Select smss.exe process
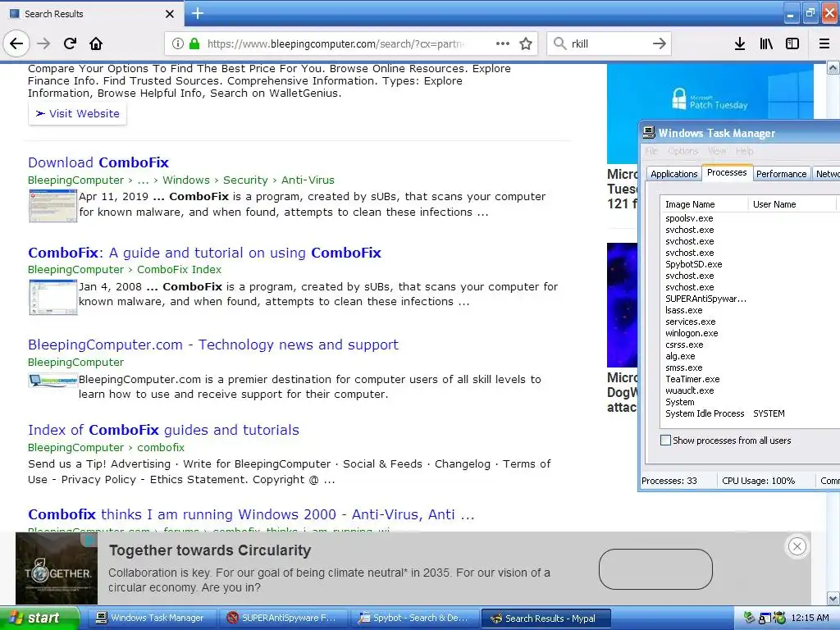 [683, 367]
